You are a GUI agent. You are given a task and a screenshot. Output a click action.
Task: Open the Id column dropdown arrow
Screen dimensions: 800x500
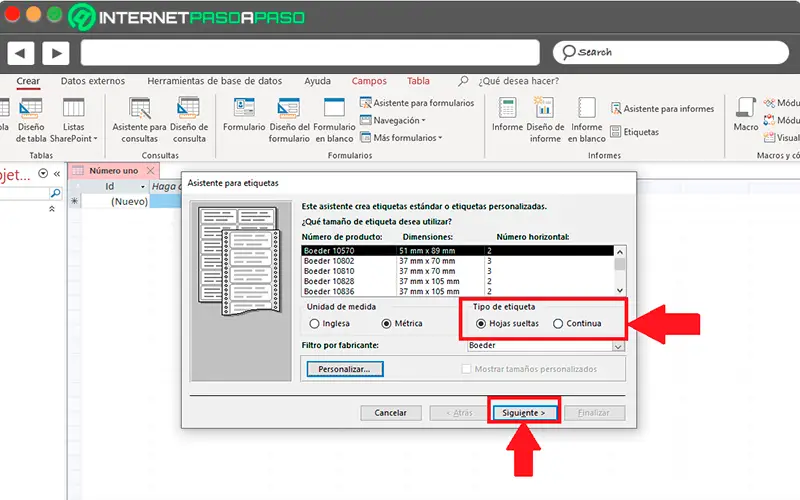click(143, 187)
